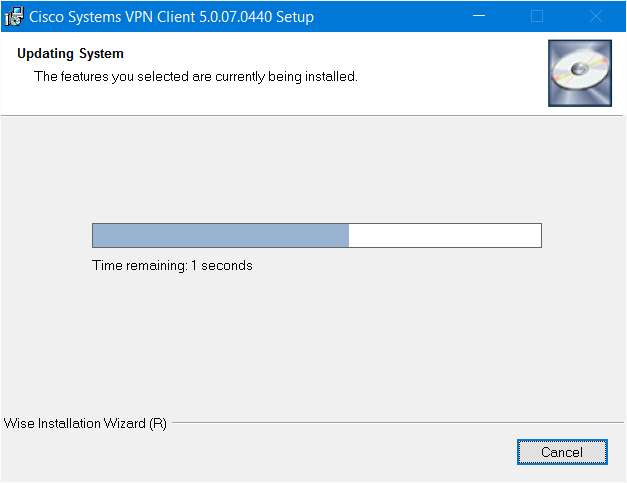Image resolution: width=627 pixels, height=483 pixels.
Task: Click the 'Time remaining: 1 seconds' text
Action: pos(172,265)
